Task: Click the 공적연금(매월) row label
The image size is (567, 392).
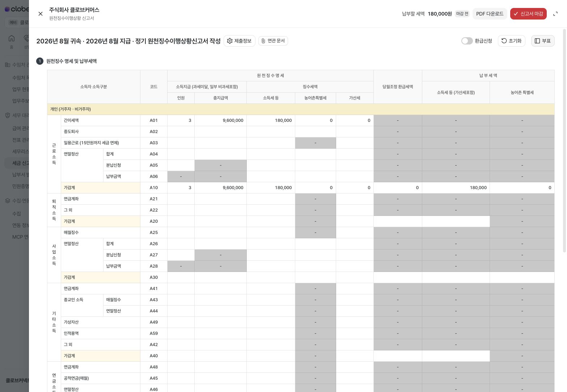Action: [76, 378]
